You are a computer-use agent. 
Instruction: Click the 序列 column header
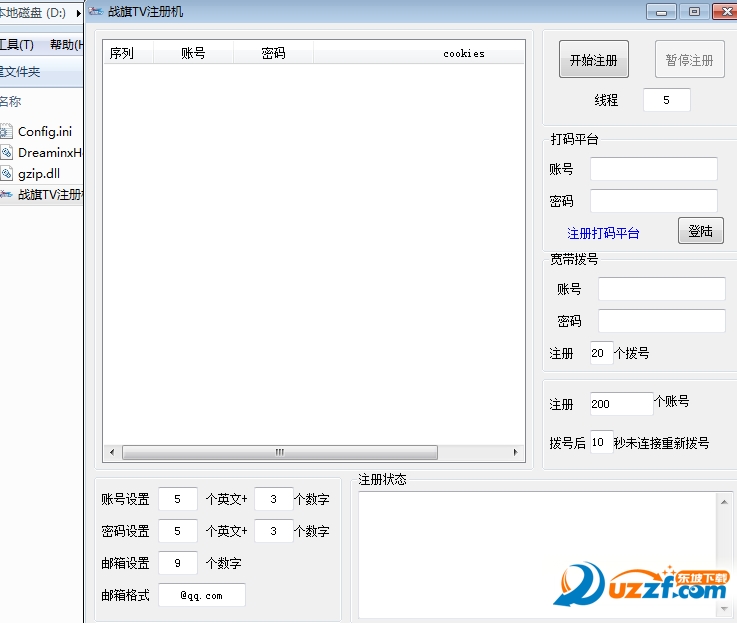127,53
